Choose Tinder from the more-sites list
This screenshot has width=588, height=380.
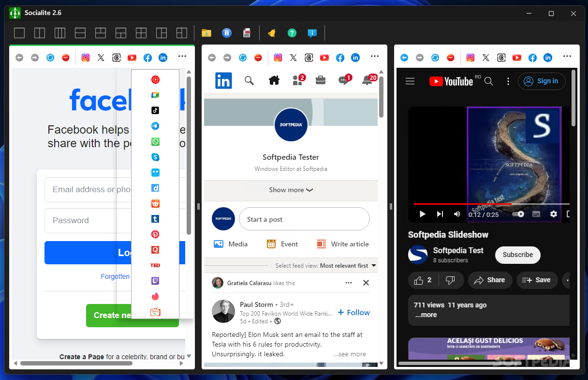pos(155,296)
